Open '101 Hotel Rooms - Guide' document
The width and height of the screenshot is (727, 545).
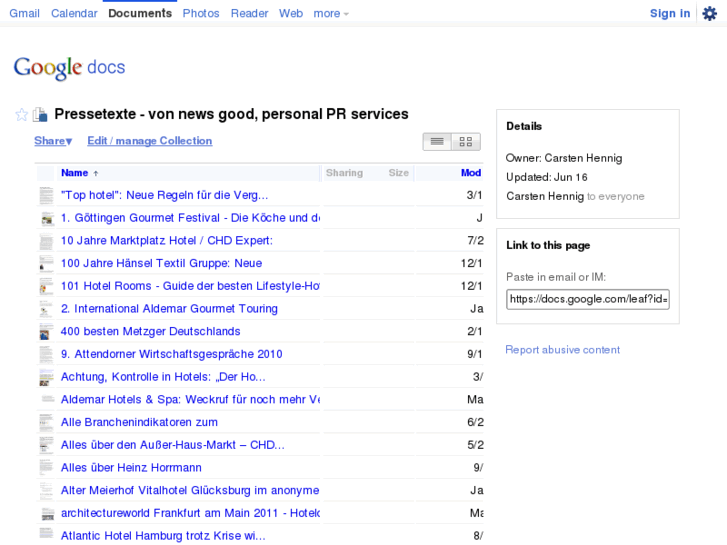(190, 286)
